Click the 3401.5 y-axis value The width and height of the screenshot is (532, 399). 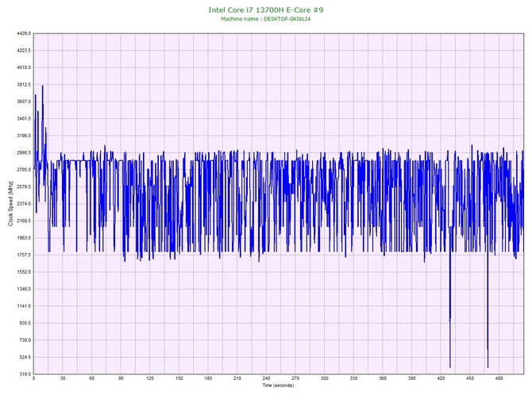23,119
